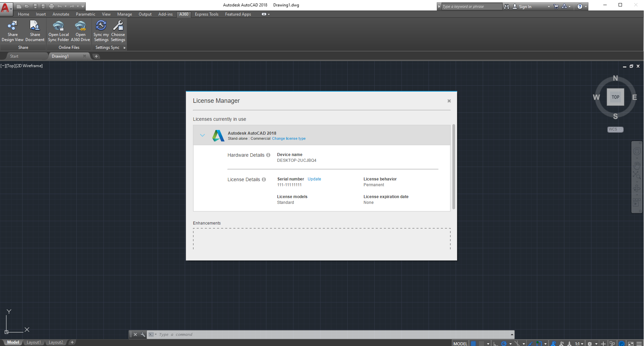The width and height of the screenshot is (644, 346).
Task: Open Choose Settings wrench icon
Action: [118, 26]
